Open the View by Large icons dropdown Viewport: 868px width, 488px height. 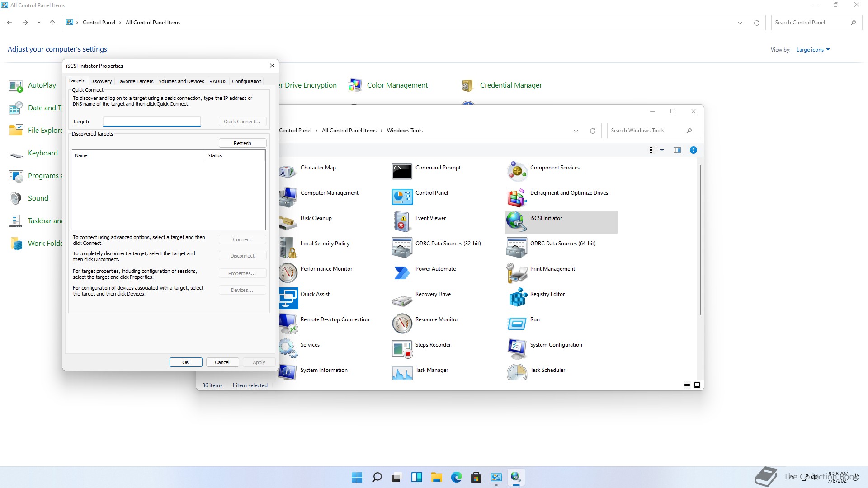813,50
